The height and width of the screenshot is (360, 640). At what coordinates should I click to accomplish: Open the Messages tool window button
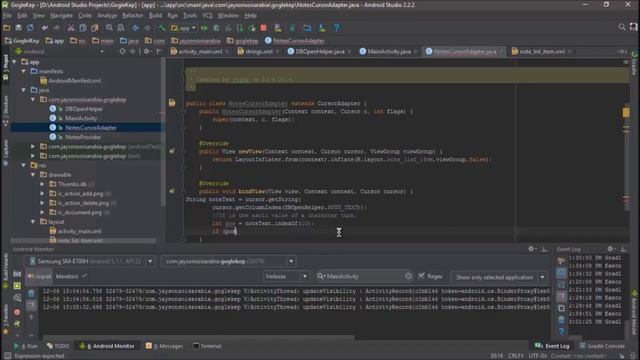pos(164,346)
